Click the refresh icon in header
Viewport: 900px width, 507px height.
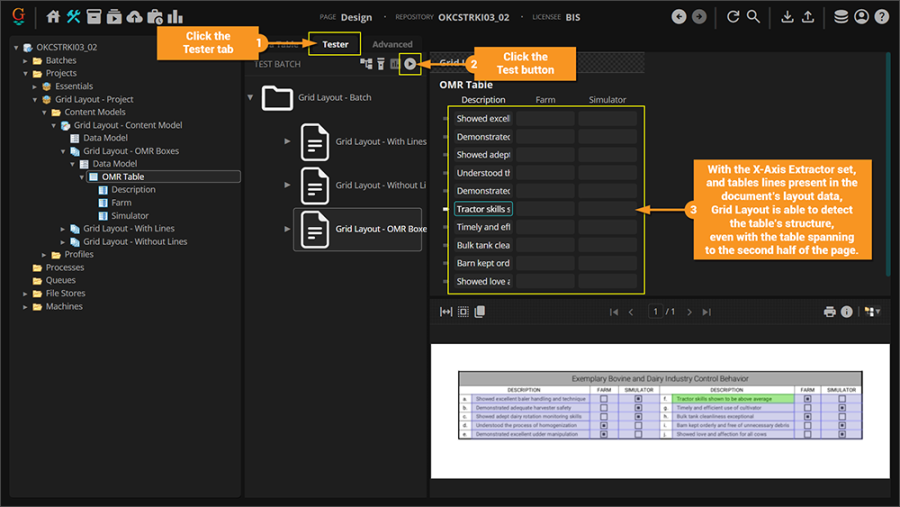point(733,17)
